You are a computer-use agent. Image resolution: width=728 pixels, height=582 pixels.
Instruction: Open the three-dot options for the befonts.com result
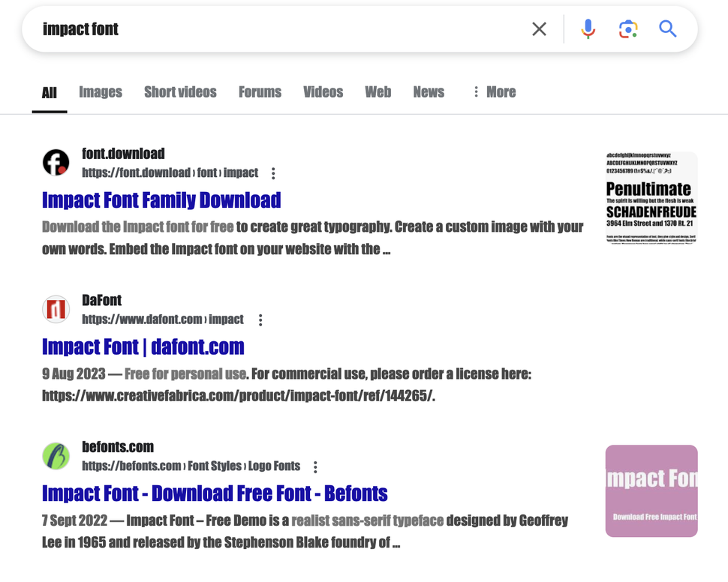click(x=315, y=467)
